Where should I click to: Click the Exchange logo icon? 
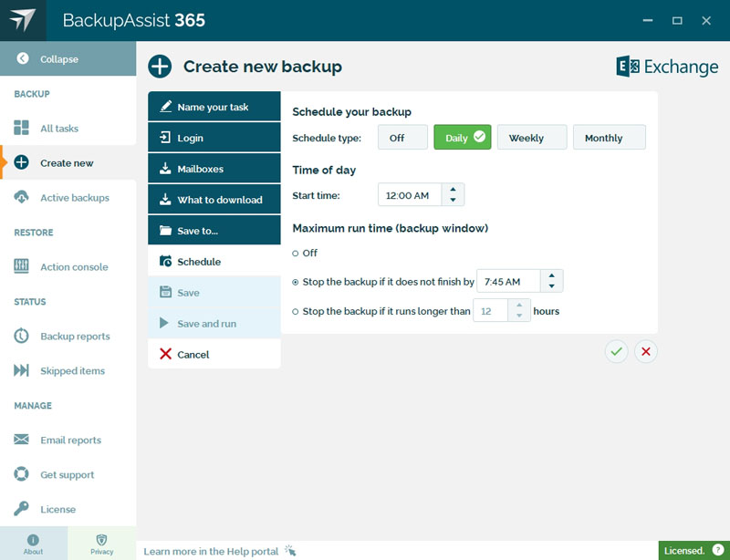628,67
